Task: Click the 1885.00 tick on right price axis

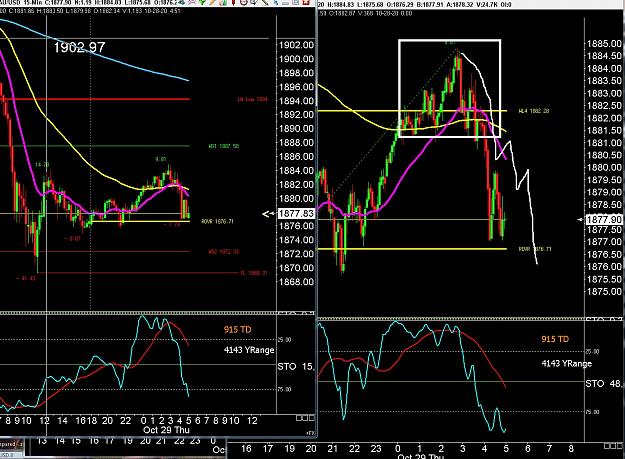Action: coord(604,43)
